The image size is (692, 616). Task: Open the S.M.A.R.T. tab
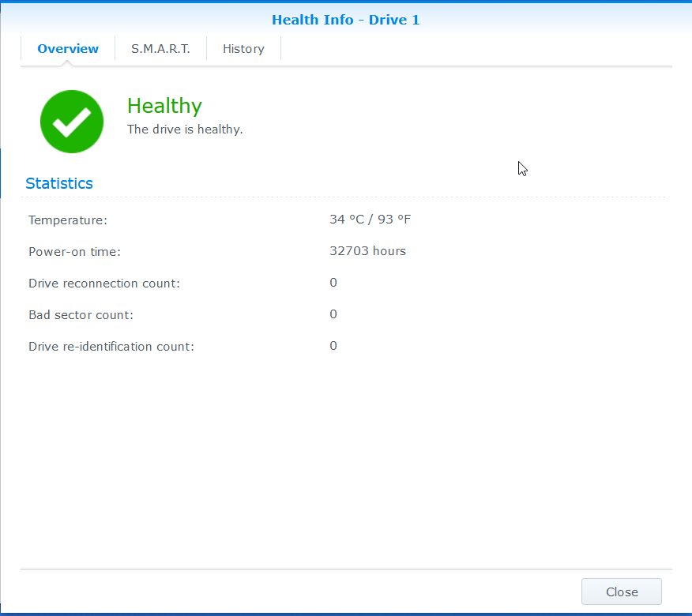pos(160,48)
